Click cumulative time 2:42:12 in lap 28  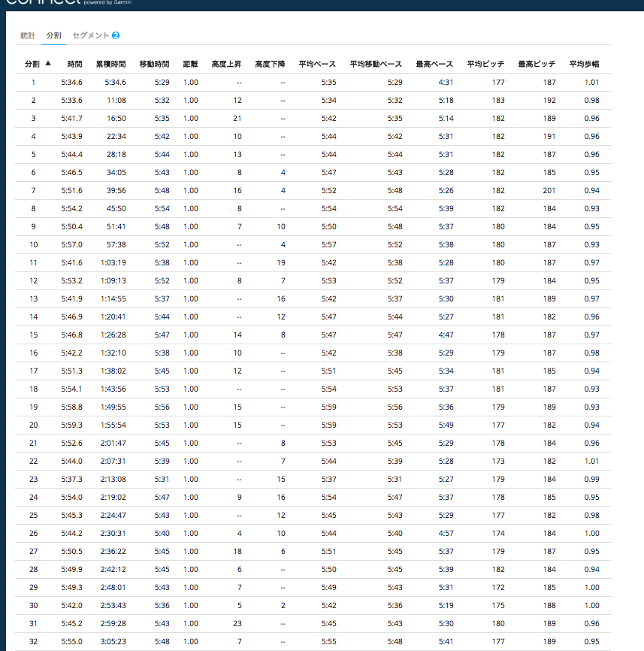(x=113, y=570)
